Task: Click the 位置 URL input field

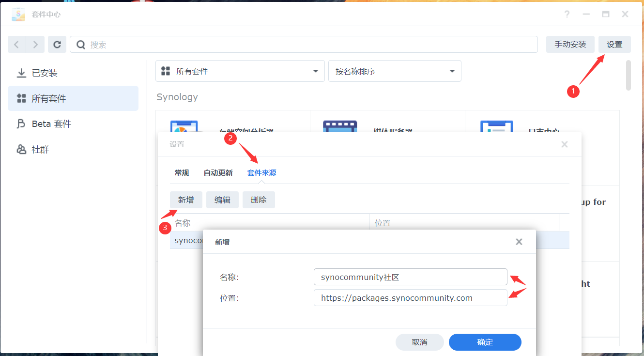Action: tap(410, 298)
